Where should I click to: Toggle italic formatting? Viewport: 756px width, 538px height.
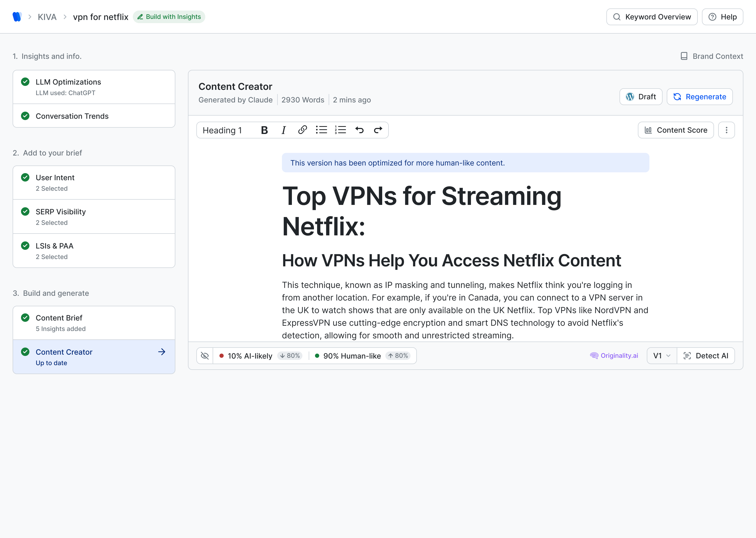(283, 130)
